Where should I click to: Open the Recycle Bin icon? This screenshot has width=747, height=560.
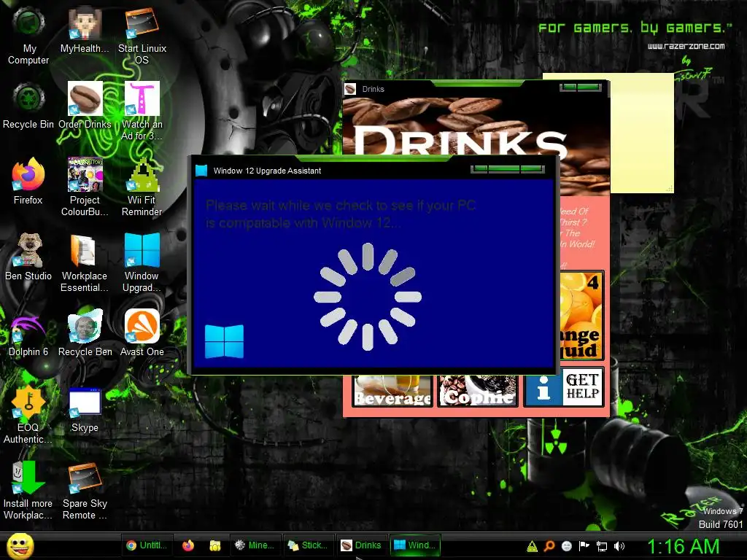pos(28,106)
